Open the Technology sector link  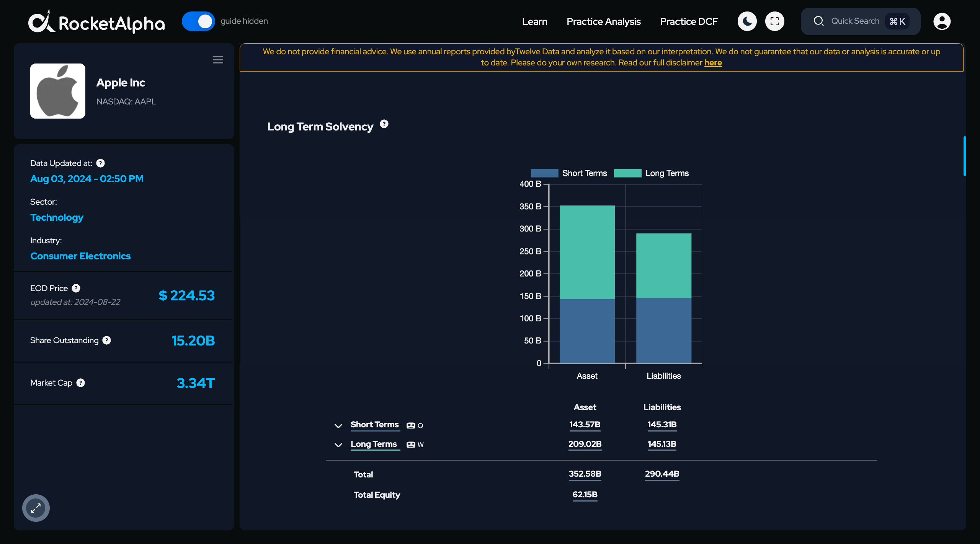(x=57, y=217)
